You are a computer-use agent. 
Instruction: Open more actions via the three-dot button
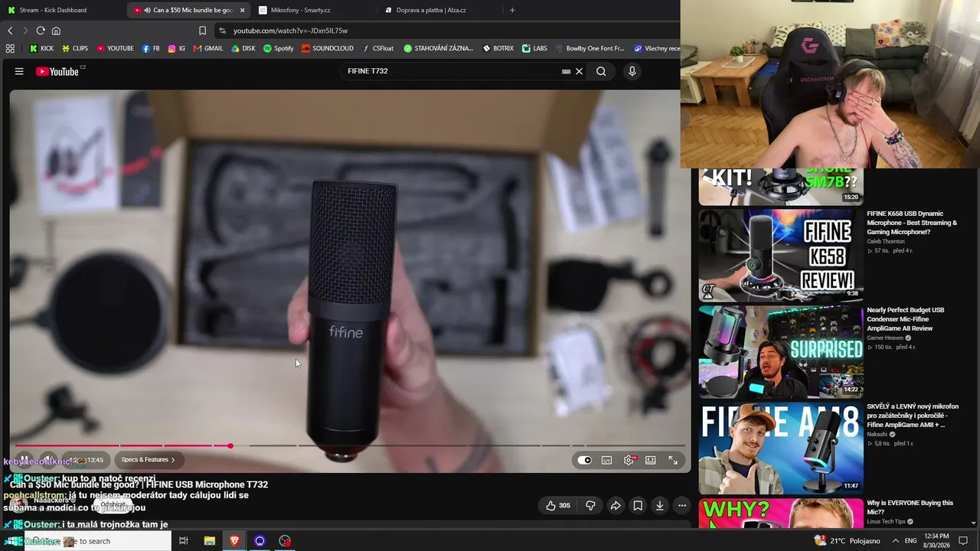681,505
